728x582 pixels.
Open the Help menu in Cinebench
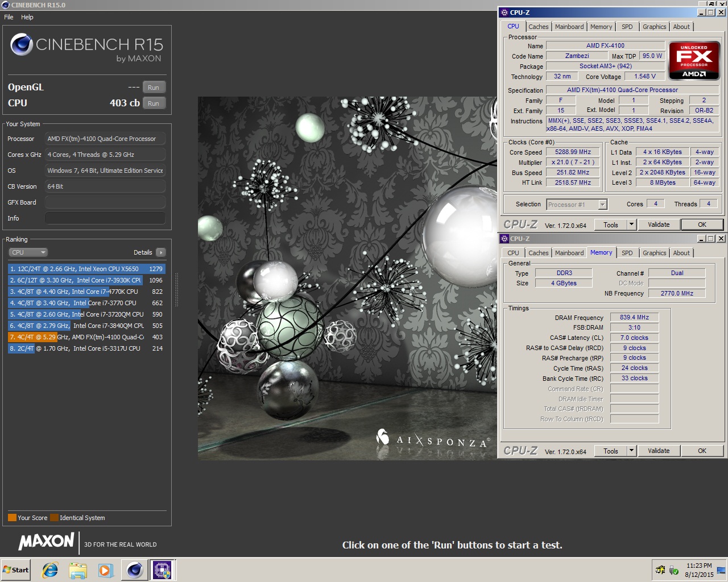[x=27, y=17]
